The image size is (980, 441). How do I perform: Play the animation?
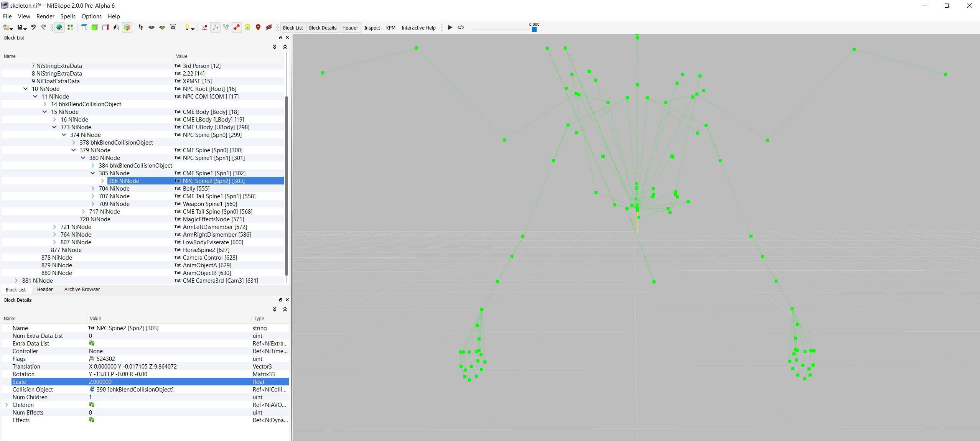pyautogui.click(x=450, y=27)
